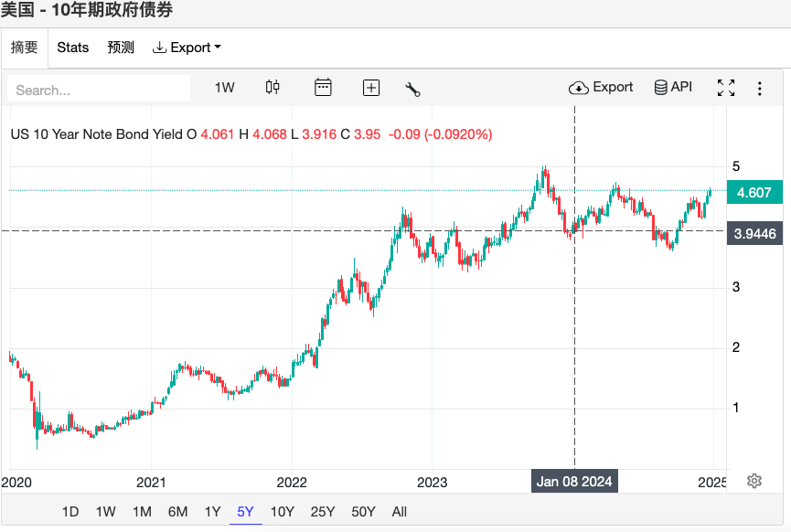The image size is (791, 532).
Task: Click the API database icon button
Action: point(673,87)
